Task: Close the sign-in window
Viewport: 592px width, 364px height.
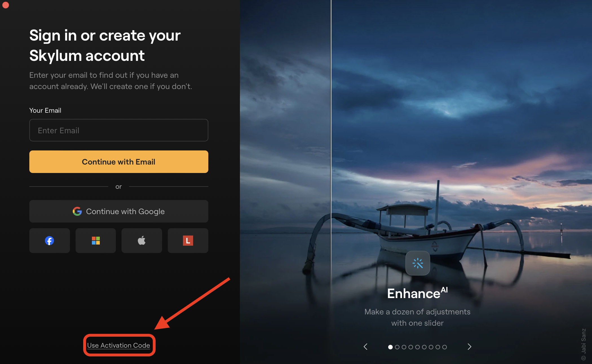Action: pyautogui.click(x=6, y=5)
